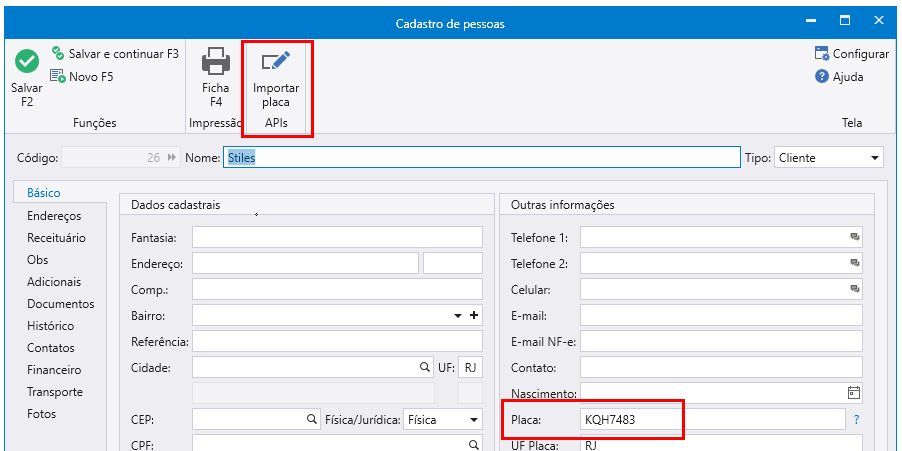Open calendar picker for Nascimento
The height and width of the screenshot is (451, 902).
854,393
